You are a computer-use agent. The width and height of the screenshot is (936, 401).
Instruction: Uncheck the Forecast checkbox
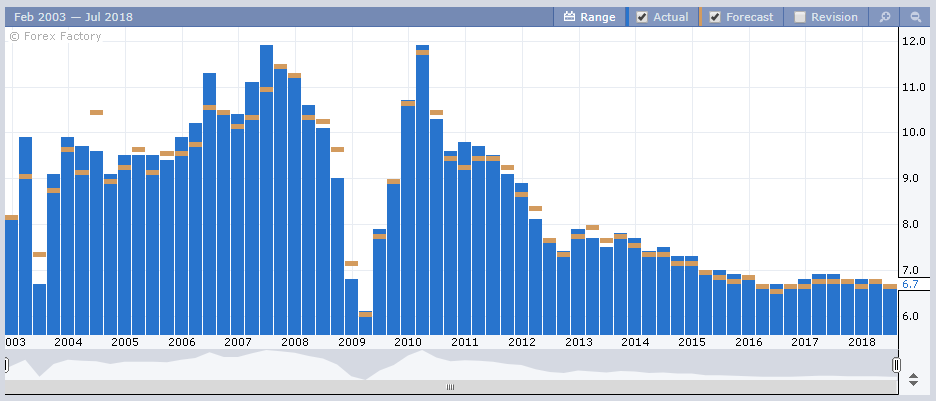(x=715, y=17)
